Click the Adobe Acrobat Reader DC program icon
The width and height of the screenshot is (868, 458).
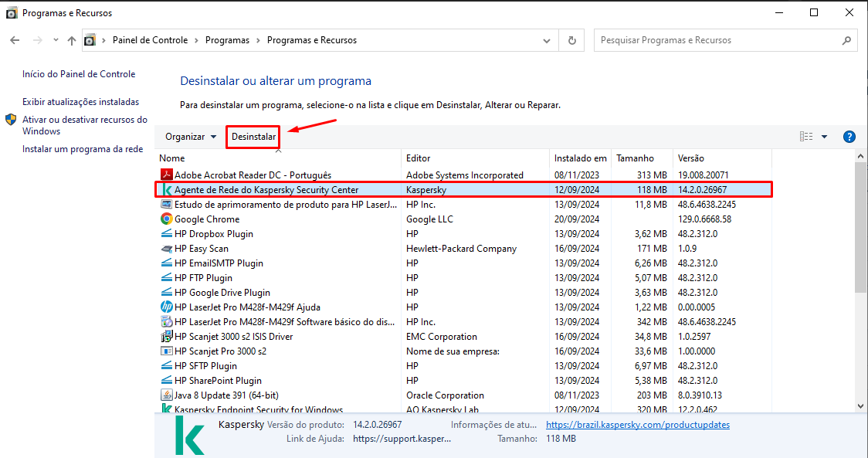pyautogui.click(x=166, y=175)
